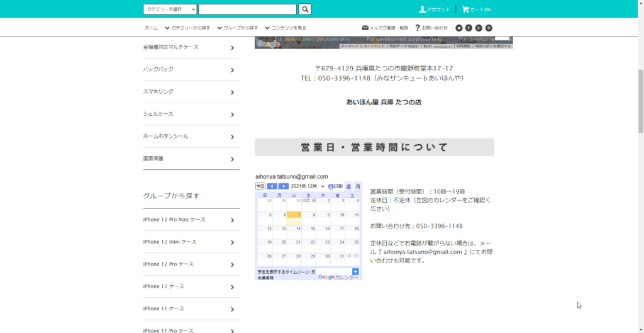Expand カテゴリーから探す menu
Image resolution: width=644 pixels, height=333 pixels.
click(x=187, y=28)
